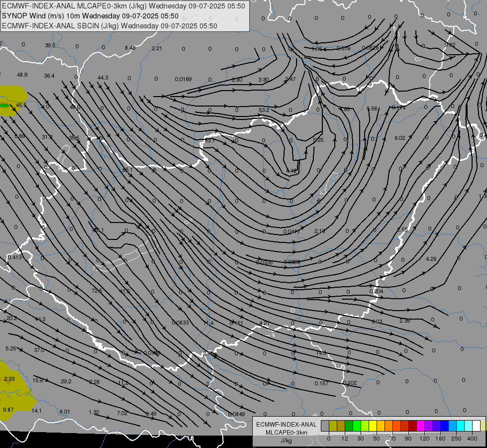This screenshot has width=487, height=448.
Task: Select the 0.0169 data value
Action: [x=183, y=79]
